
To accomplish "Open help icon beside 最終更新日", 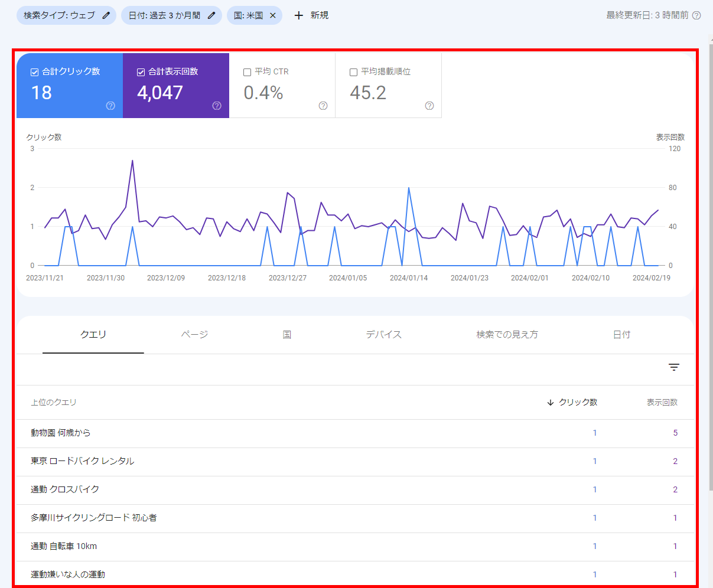I will (696, 15).
